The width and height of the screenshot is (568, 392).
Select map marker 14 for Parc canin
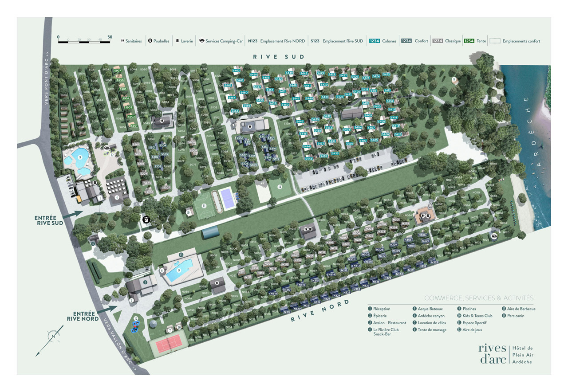pyautogui.click(x=280, y=187)
